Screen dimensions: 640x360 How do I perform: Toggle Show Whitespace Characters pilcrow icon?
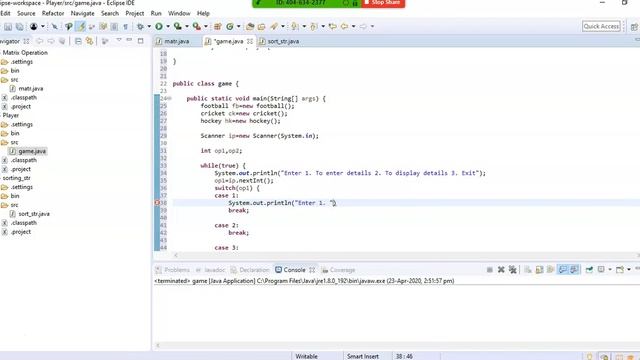pyautogui.click(x=125, y=27)
